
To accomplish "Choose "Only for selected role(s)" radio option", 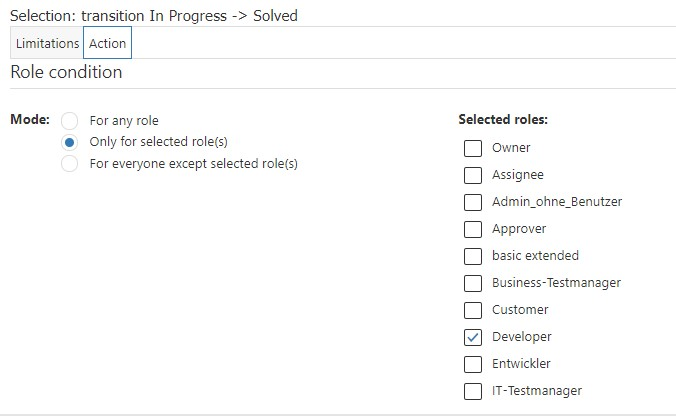I will [x=70, y=142].
